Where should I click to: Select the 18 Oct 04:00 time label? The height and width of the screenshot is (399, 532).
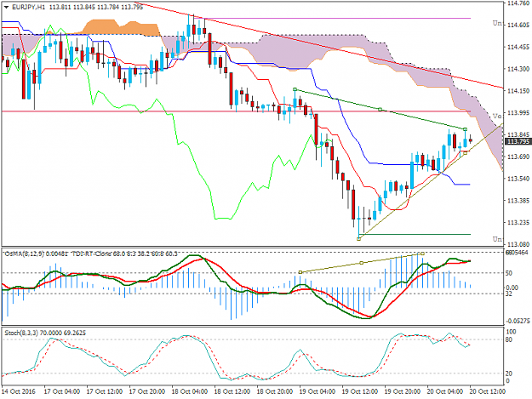[x=190, y=391]
